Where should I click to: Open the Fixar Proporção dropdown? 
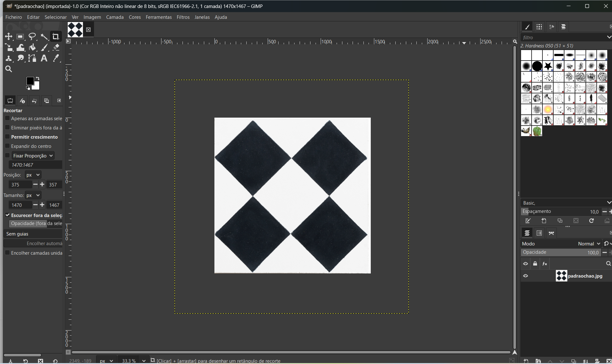33,156
